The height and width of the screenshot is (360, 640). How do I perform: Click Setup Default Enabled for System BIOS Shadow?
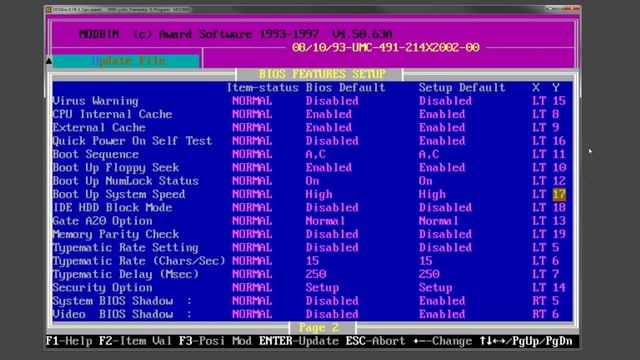pyautogui.click(x=442, y=301)
